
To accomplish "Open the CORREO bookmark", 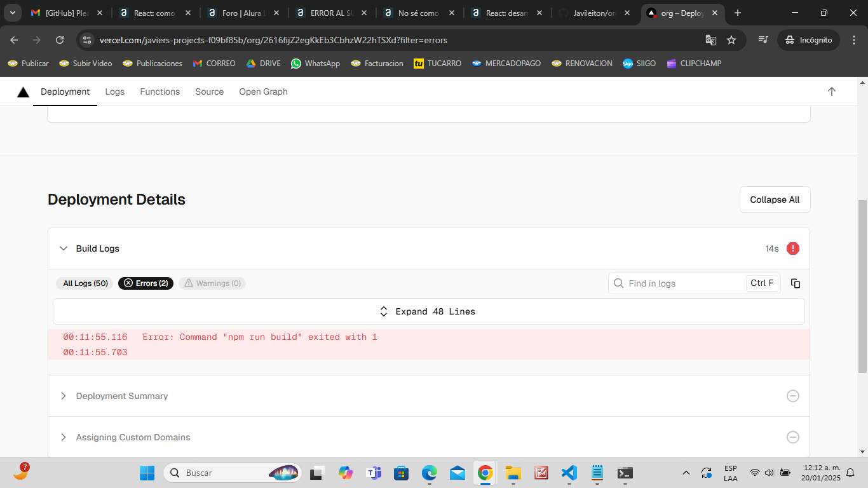I will coord(214,64).
